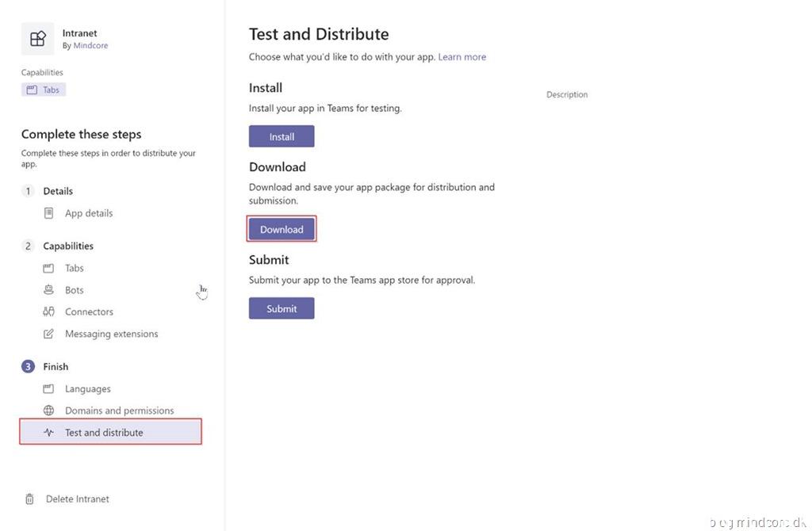Go to step 2 Capabilities
Screen dimensions: 812x531
pos(68,246)
